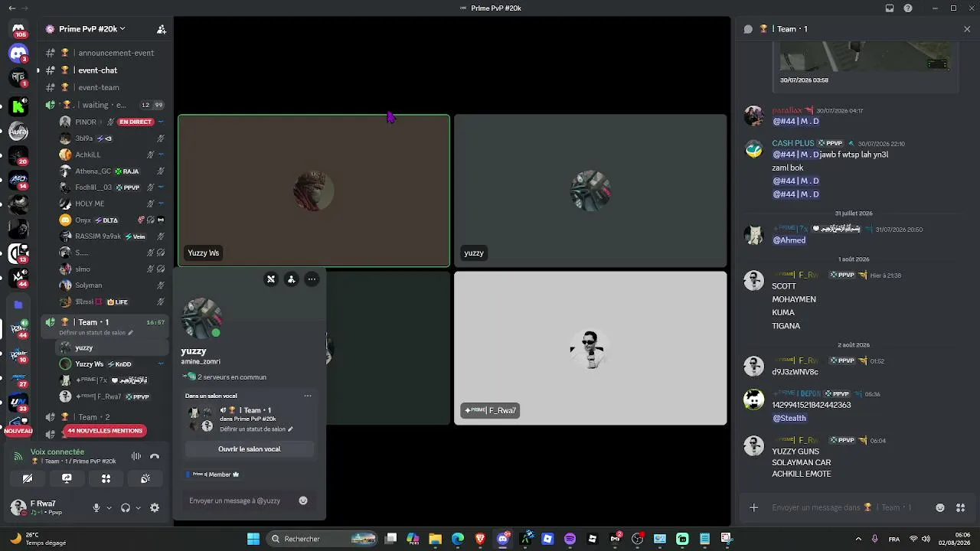
Task: Click the red NOUVEAU badge in the server list
Action: pyautogui.click(x=18, y=431)
